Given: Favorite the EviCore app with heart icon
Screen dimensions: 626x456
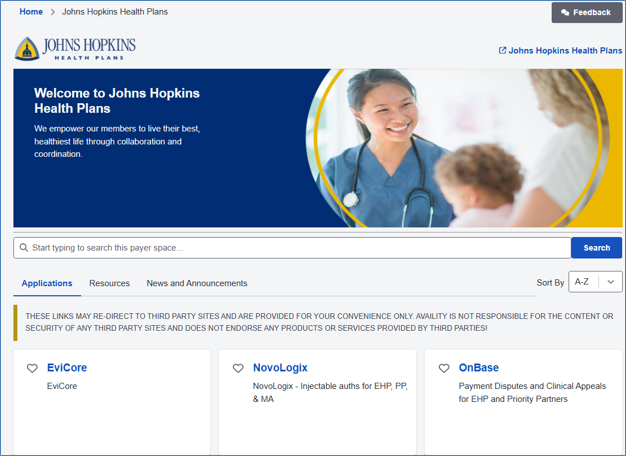Looking at the screenshot, I should point(32,368).
